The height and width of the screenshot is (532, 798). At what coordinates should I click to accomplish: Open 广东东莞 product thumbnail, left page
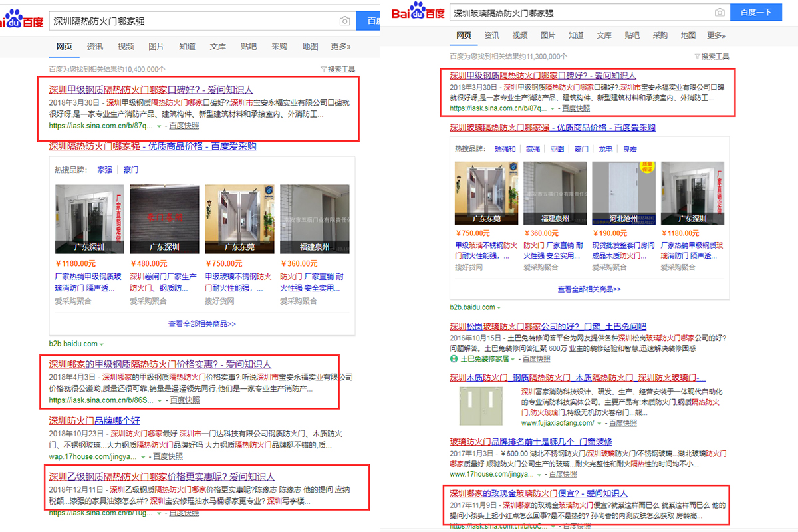[x=238, y=220]
